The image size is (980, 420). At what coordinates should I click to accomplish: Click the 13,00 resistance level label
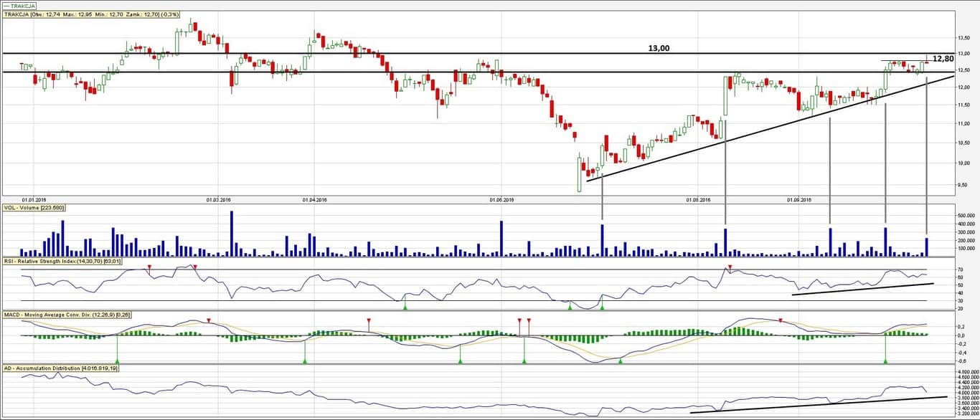(x=659, y=48)
